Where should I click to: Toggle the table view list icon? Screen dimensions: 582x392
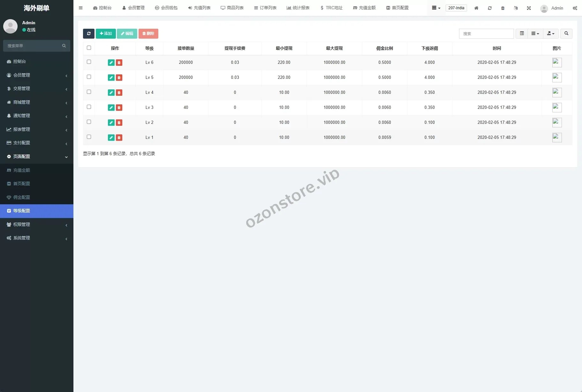tap(522, 34)
